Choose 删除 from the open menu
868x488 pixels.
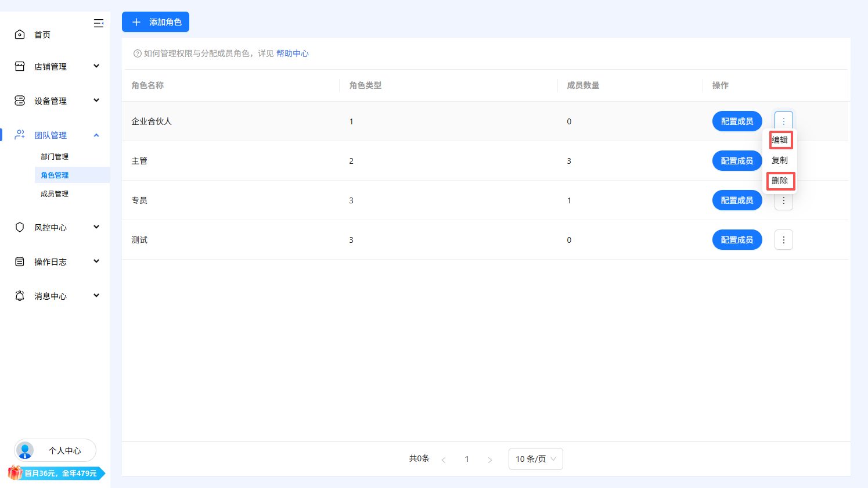point(780,181)
